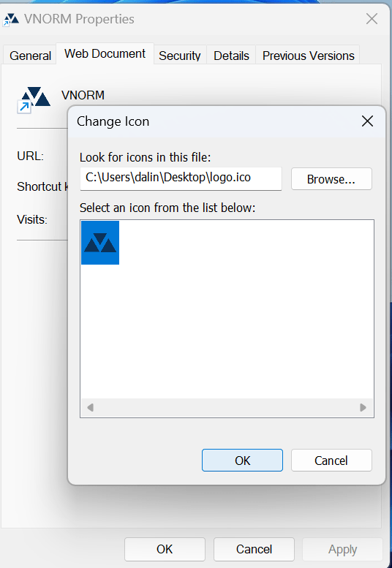This screenshot has height=568, width=392.
Task: Click the VNORM shortcut icon in Properties
Action: (34, 100)
